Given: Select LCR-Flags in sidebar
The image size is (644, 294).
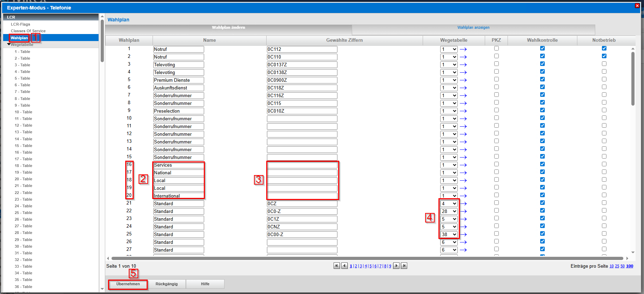Looking at the screenshot, I should click(20, 24).
